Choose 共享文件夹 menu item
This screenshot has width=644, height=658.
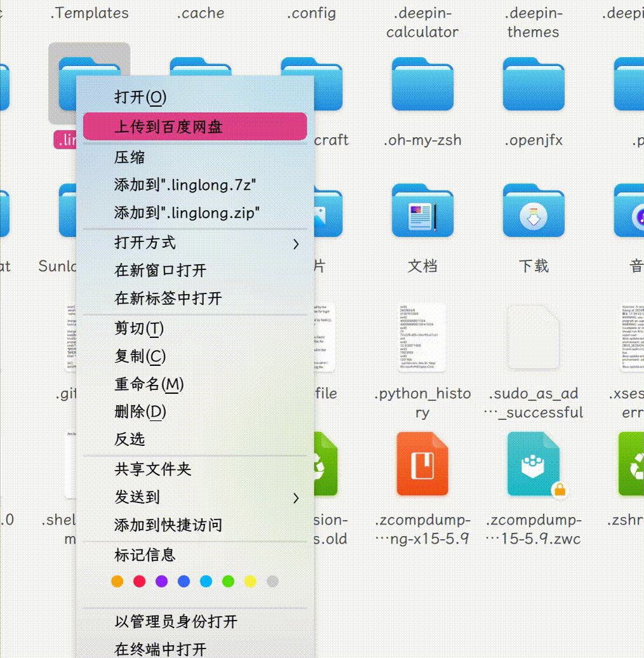point(195,469)
